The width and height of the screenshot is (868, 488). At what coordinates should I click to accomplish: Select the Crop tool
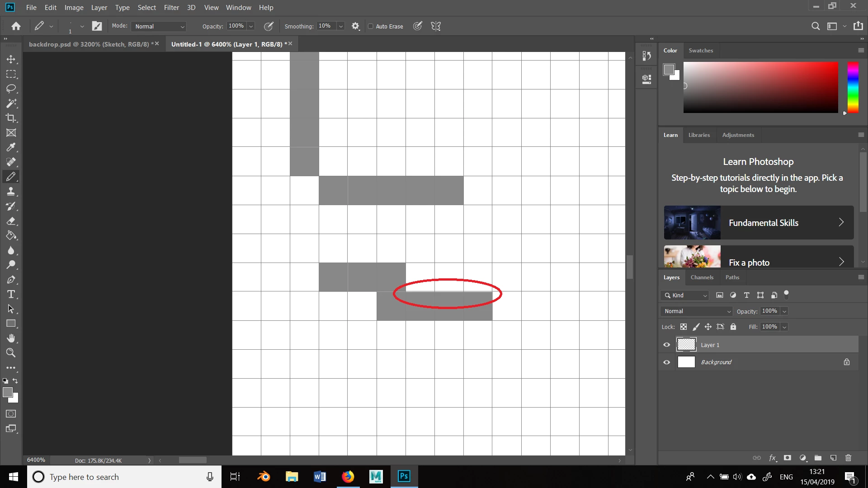11,118
